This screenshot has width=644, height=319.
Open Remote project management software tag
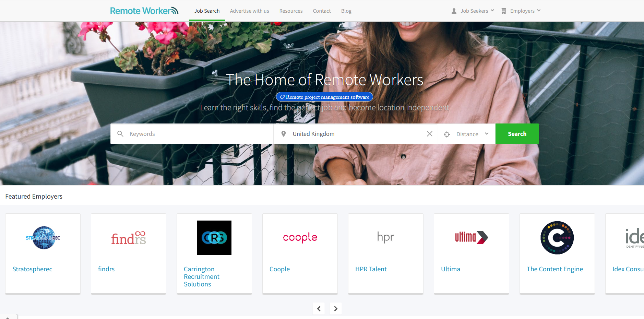pyautogui.click(x=324, y=97)
